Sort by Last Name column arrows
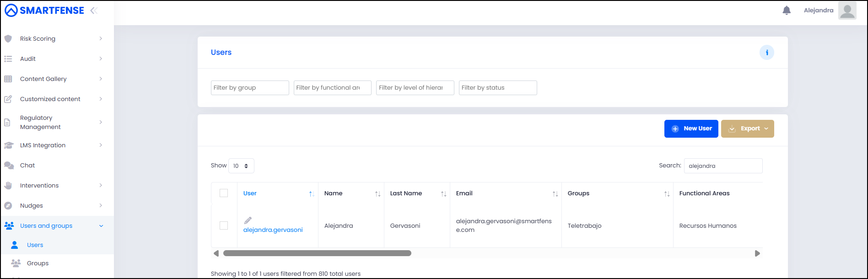 tap(443, 194)
